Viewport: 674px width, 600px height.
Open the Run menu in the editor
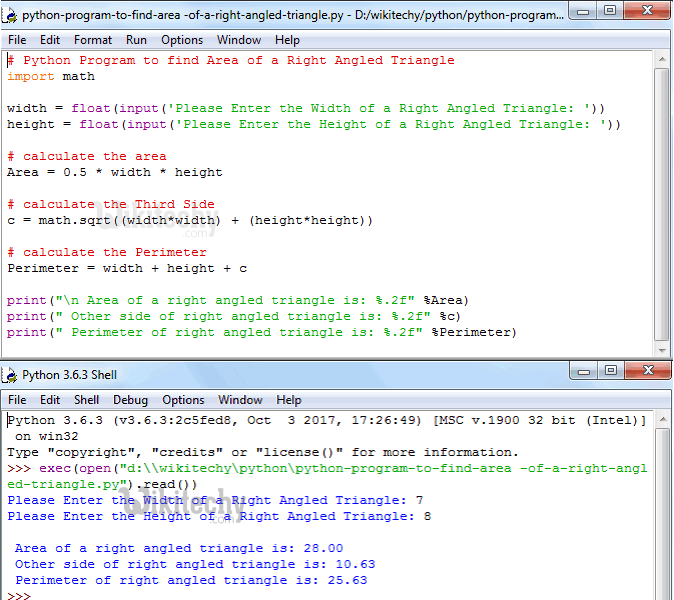point(136,40)
